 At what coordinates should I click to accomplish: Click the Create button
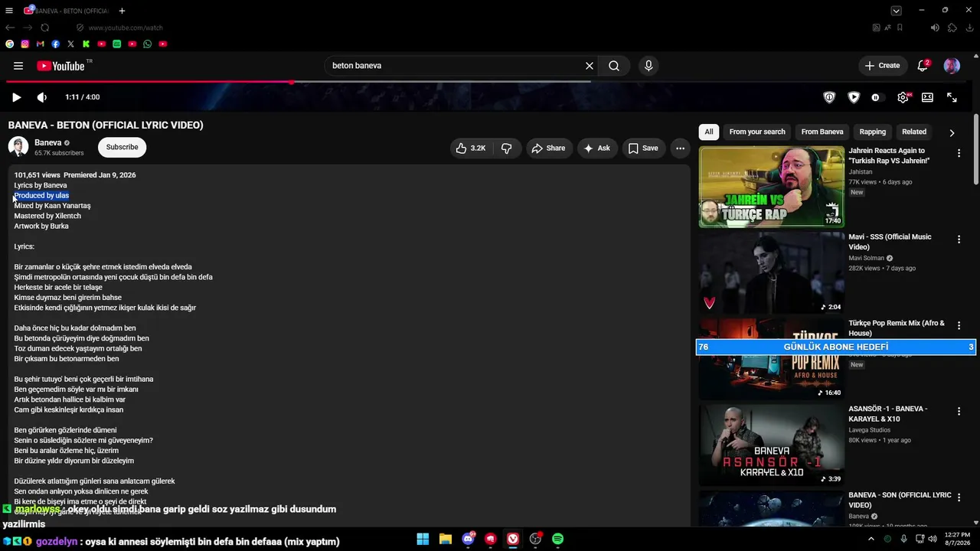[882, 66]
